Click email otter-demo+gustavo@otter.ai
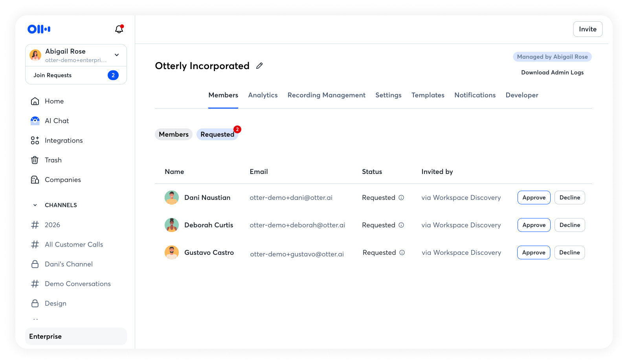Viewport: 628px width, 364px height. (x=297, y=254)
